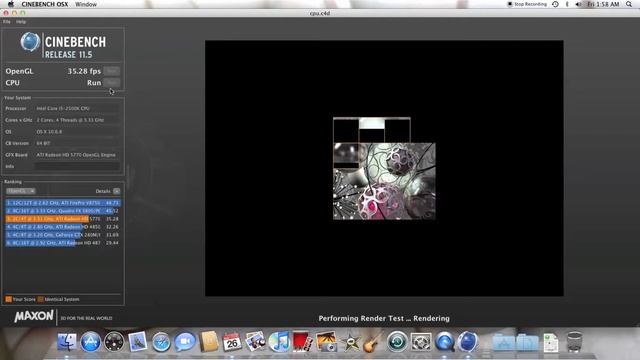Image resolution: width=640 pixels, height=360 pixels.
Task: Open the Window menu
Action: (86, 4)
